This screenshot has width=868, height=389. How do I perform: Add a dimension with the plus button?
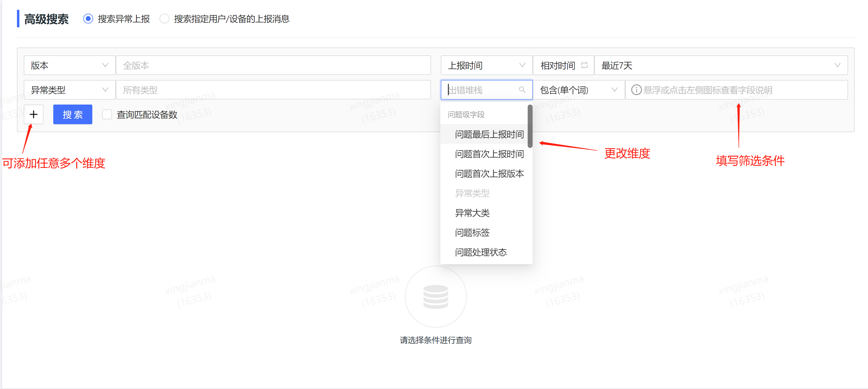tap(33, 114)
